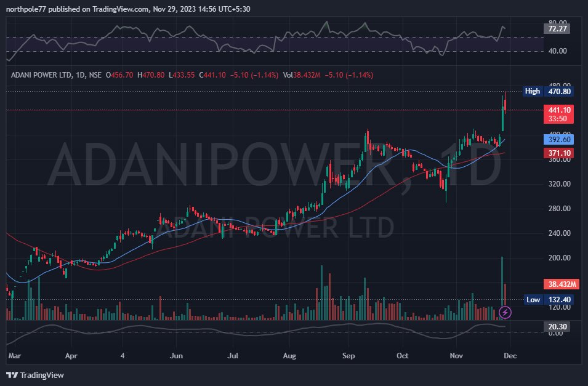Click the 200.00 price scale label
588x386 pixels.
[559, 258]
